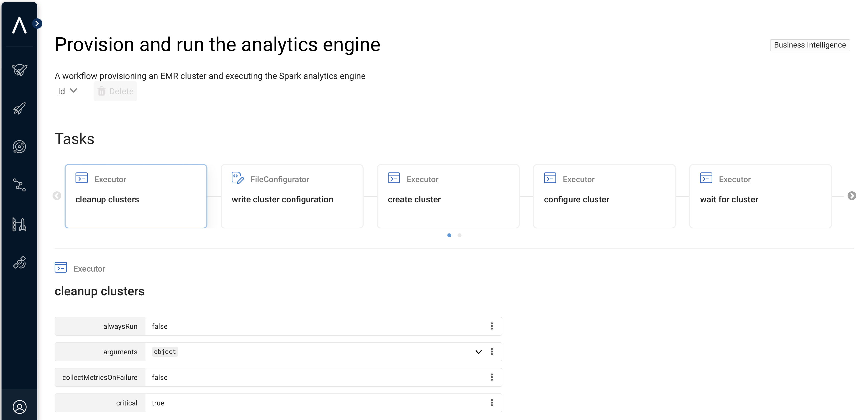Open options menu for alwaysRun row
Image resolution: width=868 pixels, height=420 pixels.
492,326
